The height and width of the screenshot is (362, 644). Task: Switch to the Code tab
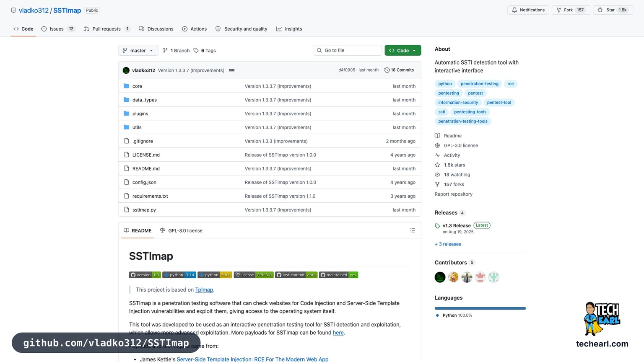pos(23,29)
